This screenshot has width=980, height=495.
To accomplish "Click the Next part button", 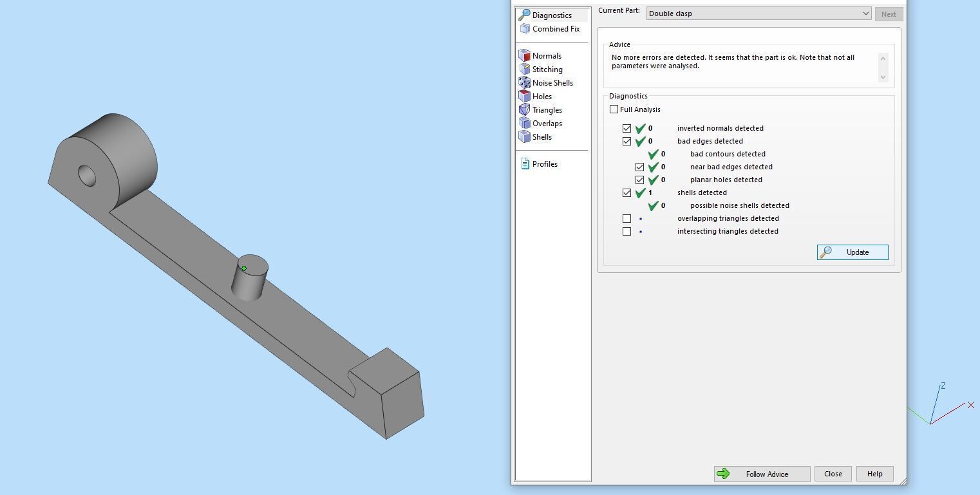I will pos(889,14).
